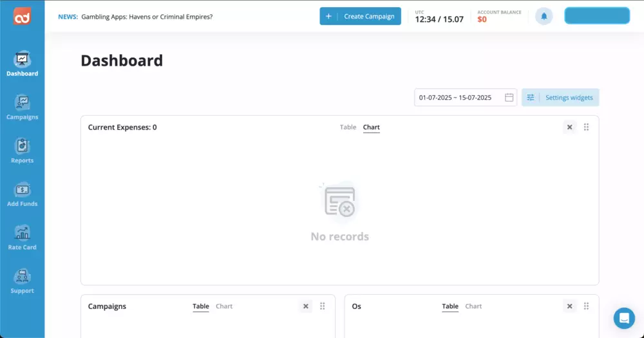Grab drag handle of Os widget

[x=587, y=306]
